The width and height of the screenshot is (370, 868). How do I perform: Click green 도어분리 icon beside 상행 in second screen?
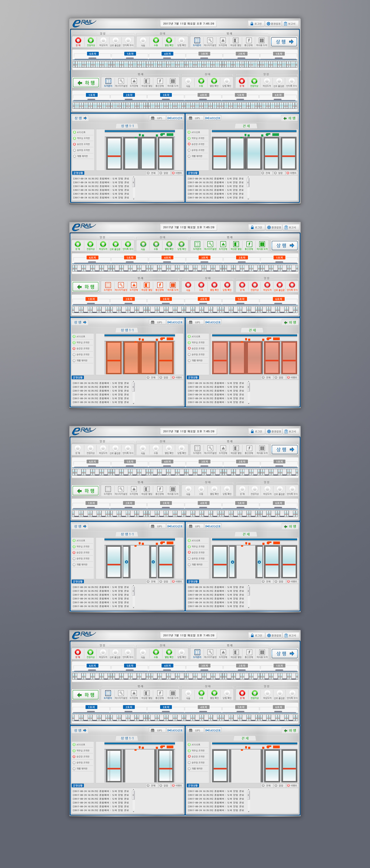pos(197,244)
